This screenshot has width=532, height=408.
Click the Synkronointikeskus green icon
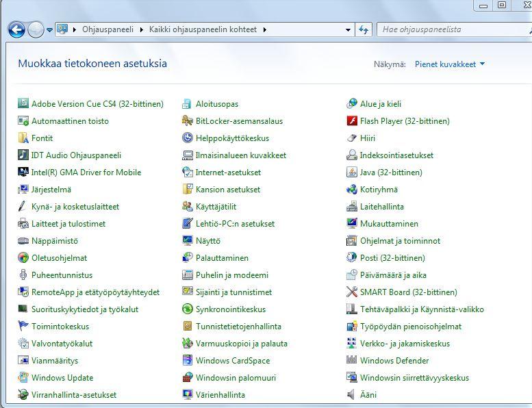[188, 309]
